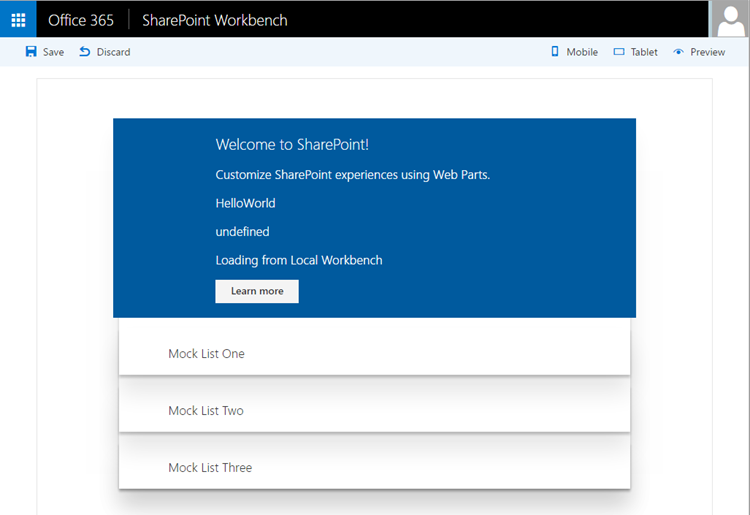Click the Tablet device icon

click(619, 52)
